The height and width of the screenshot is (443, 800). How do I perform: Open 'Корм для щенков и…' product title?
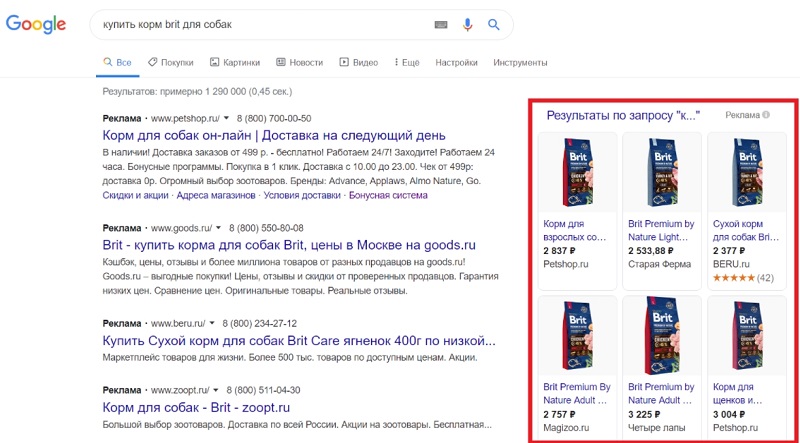coord(736,393)
